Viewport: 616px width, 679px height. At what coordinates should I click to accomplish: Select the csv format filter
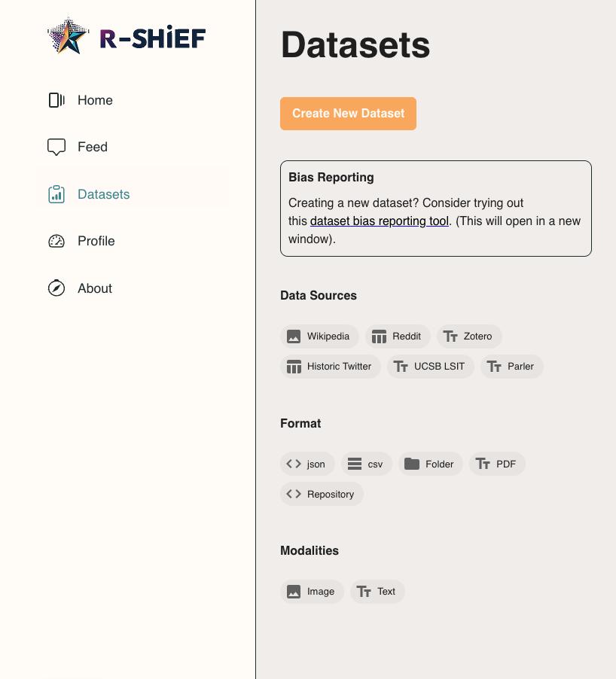pyautogui.click(x=367, y=464)
